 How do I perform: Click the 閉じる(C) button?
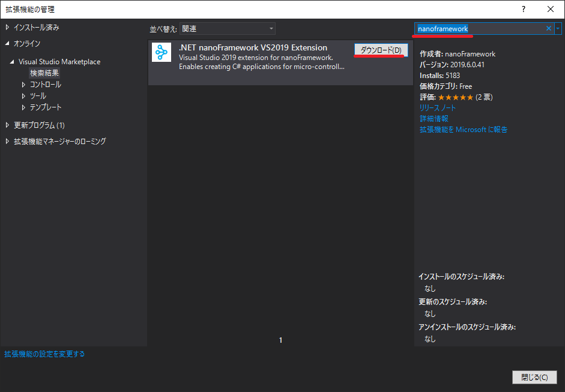point(535,377)
